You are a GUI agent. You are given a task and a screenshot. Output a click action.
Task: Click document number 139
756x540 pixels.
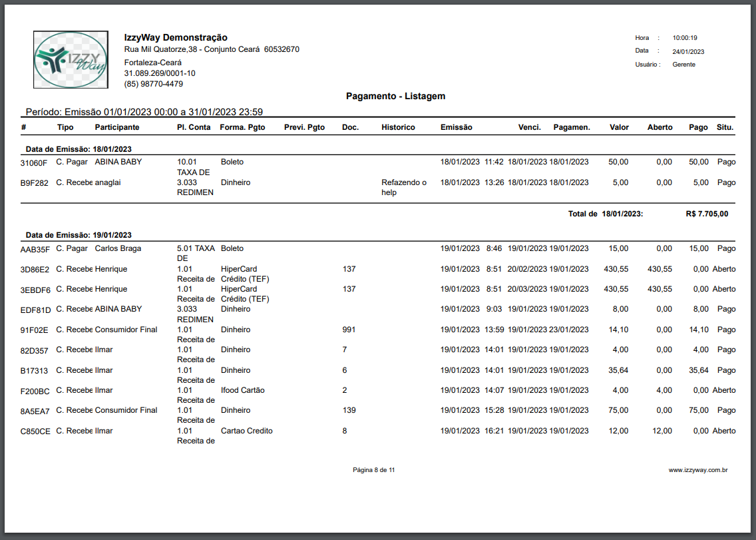click(349, 410)
